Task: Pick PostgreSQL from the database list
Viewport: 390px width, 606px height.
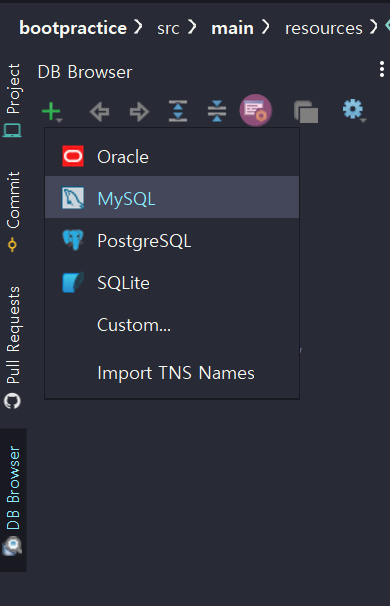Action: (172, 241)
